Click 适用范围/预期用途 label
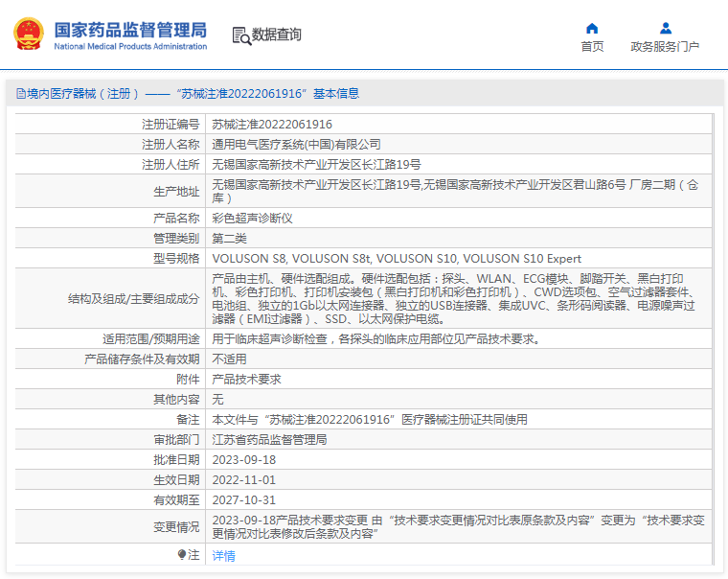The image size is (728, 579). pyautogui.click(x=151, y=339)
